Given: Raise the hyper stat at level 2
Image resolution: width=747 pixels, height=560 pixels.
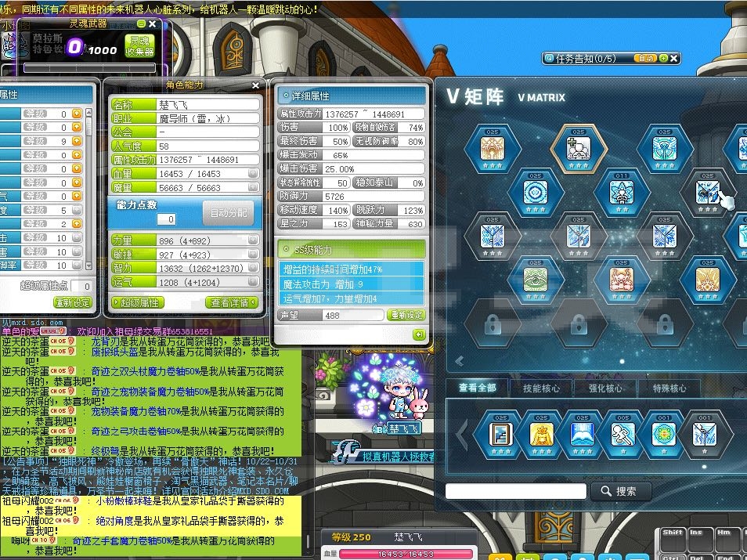Looking at the screenshot, I should click(x=77, y=223).
